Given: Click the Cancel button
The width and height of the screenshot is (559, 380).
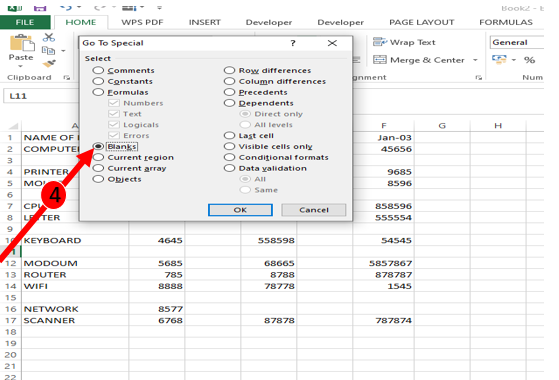Looking at the screenshot, I should point(314,210).
